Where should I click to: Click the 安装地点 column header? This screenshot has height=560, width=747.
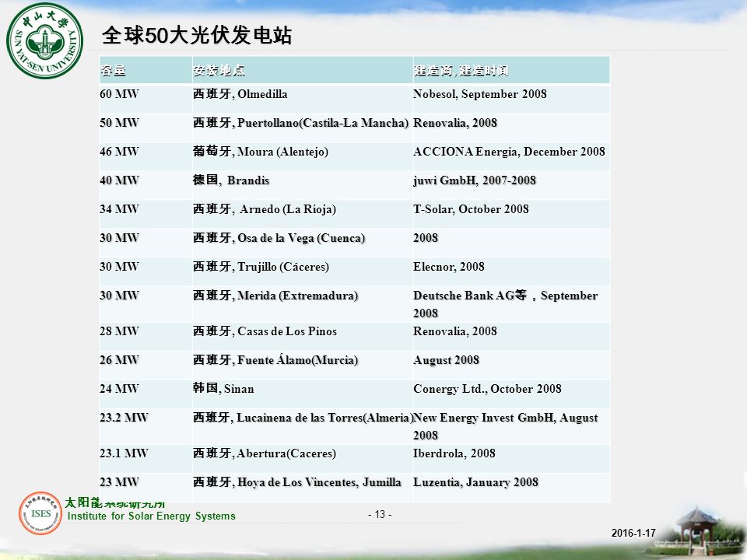point(302,70)
